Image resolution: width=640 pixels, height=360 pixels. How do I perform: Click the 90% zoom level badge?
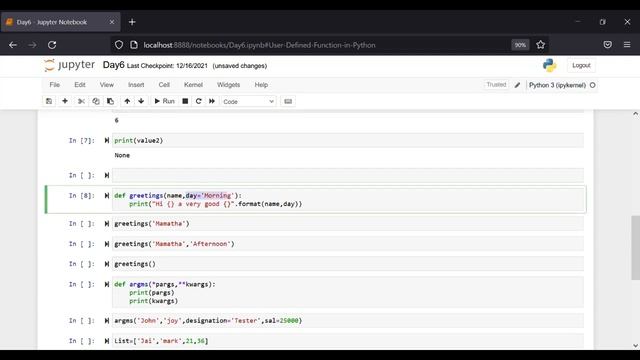(520, 45)
